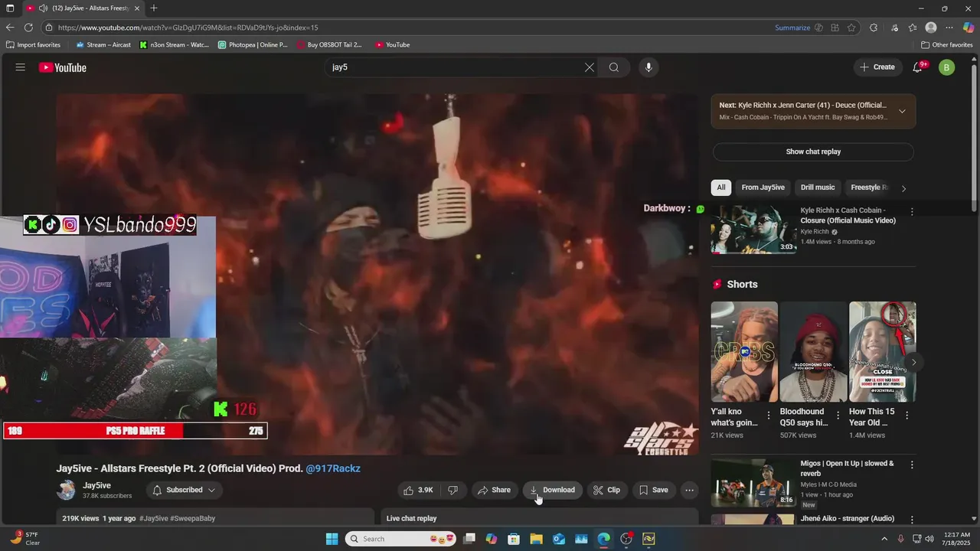Dislike the video with thumbs down

tap(453, 490)
